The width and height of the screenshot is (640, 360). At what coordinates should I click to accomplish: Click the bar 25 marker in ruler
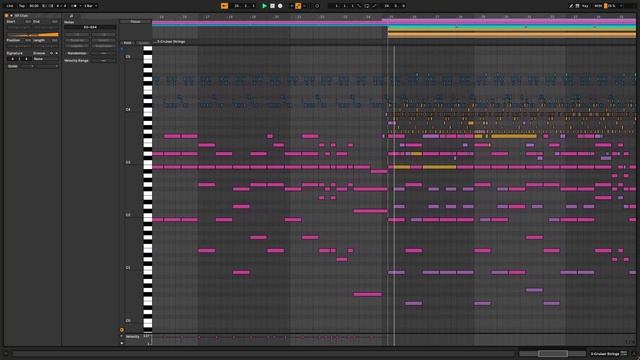point(391,17)
